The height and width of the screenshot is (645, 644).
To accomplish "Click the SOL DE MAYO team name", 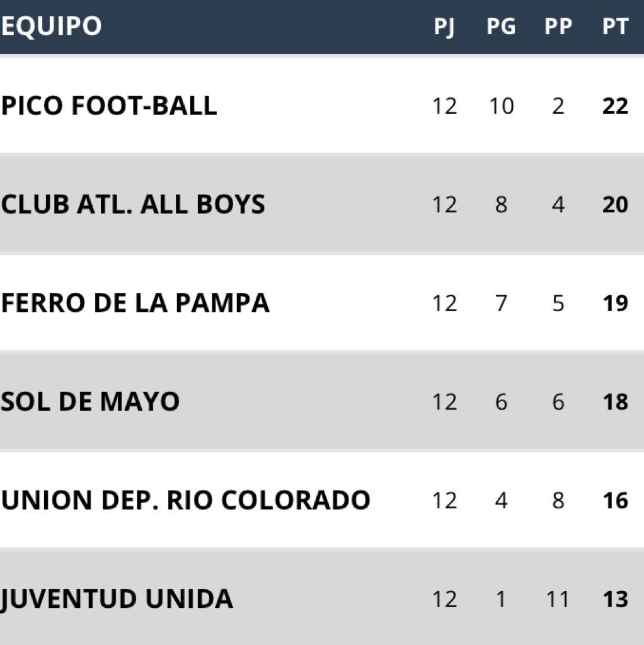I will [x=90, y=401].
